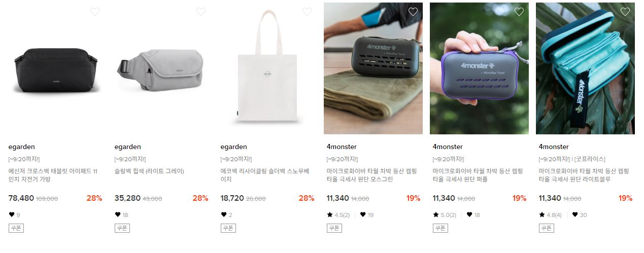Select coupon tag under 35,280 sling bag
Screen dimensions: 644x253
coord(122,228)
